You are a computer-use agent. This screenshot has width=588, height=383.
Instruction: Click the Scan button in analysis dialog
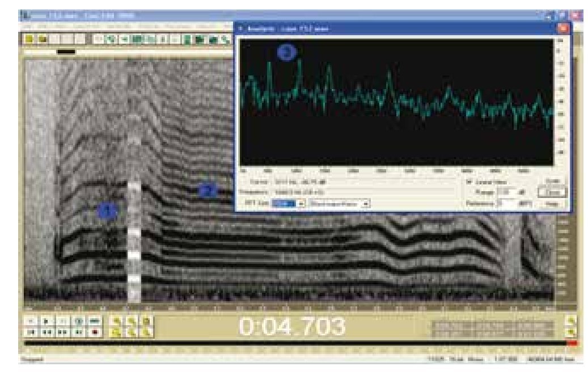pos(553,182)
